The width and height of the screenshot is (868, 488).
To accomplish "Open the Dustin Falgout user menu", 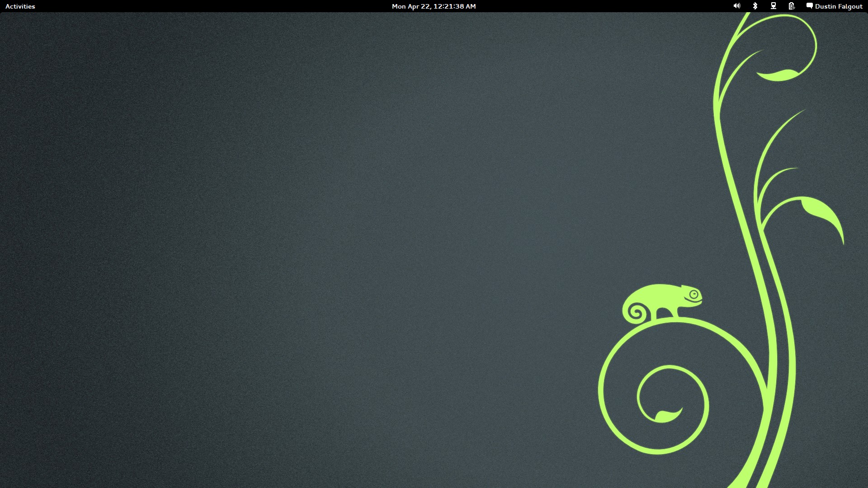I will 839,6.
